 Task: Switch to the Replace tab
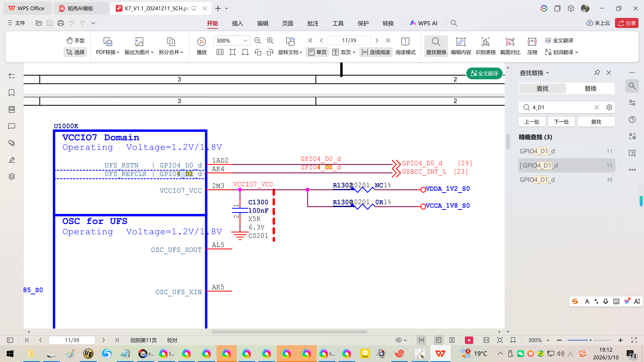click(x=591, y=88)
